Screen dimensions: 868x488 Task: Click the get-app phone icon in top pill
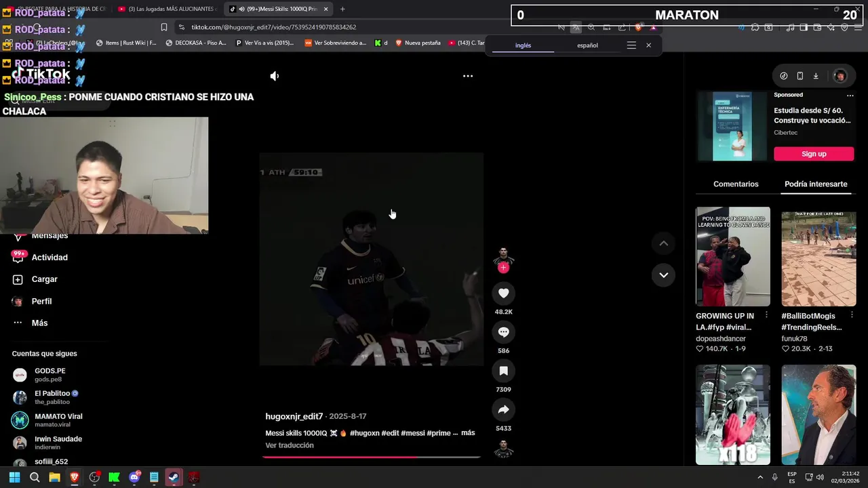[800, 76]
